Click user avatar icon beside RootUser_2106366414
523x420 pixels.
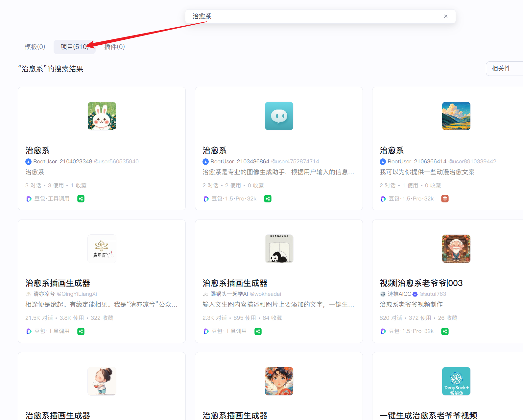383,161
